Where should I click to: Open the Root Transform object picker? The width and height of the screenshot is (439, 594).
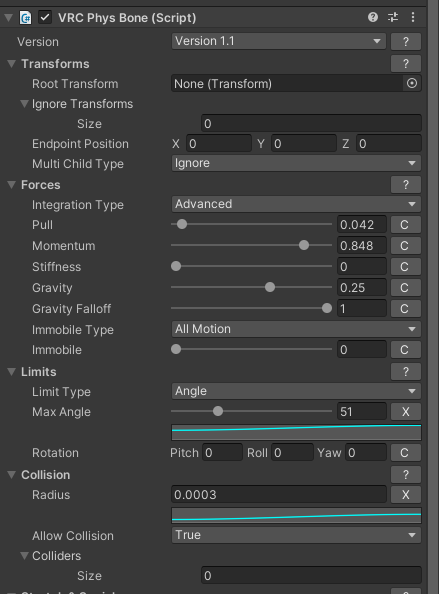click(412, 83)
